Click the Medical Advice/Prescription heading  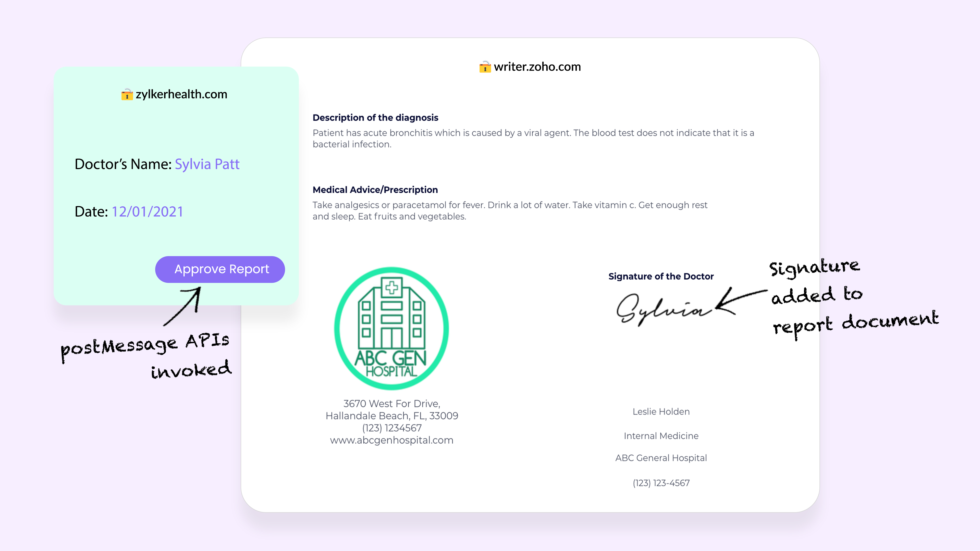375,190
